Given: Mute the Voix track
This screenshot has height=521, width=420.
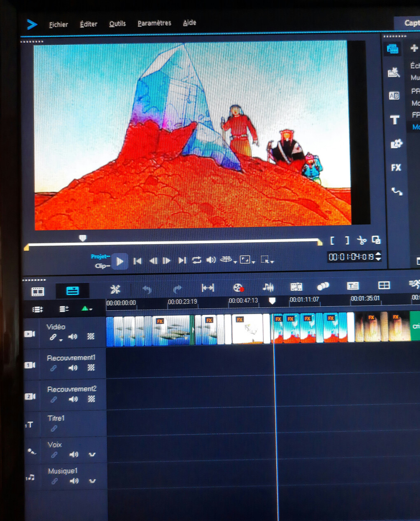Looking at the screenshot, I should [74, 454].
